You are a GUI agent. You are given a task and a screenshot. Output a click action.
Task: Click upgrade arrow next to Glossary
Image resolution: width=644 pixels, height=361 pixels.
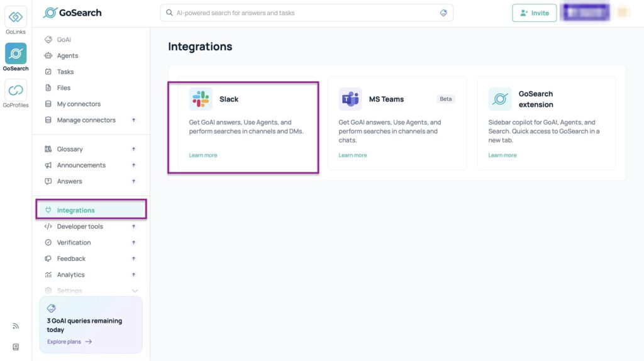(133, 149)
